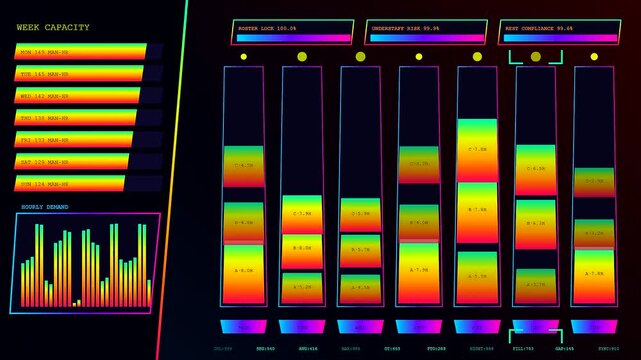Viewport: 641px width, 360px height.
Task: Select Friday's shift A block
Action: (x=477, y=277)
